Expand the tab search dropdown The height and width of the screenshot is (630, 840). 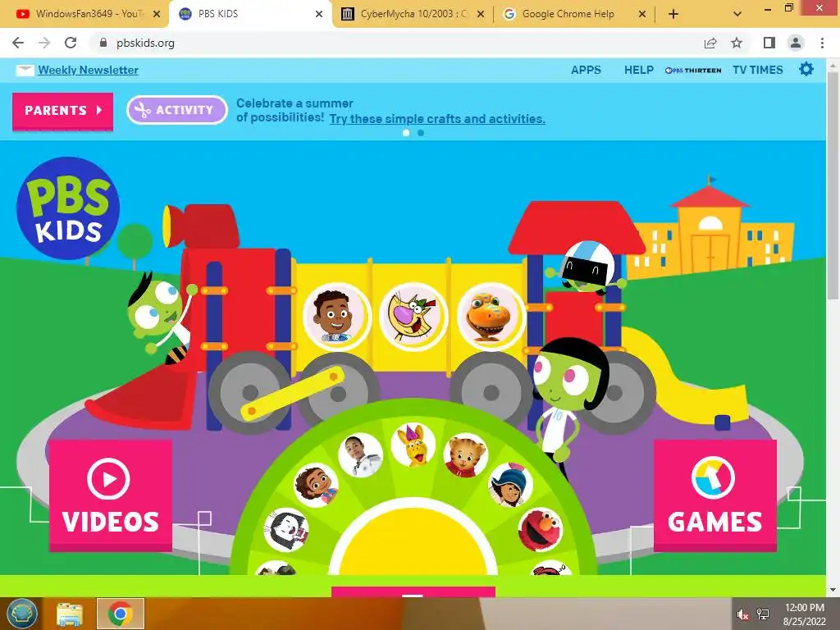point(737,14)
